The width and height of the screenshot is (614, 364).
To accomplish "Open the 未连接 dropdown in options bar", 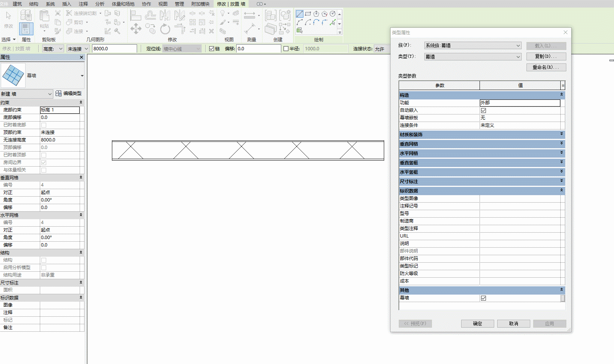I will pyautogui.click(x=78, y=49).
